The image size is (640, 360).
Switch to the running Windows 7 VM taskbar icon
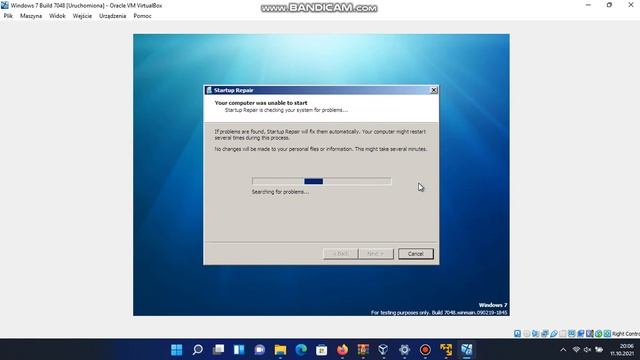(467, 350)
